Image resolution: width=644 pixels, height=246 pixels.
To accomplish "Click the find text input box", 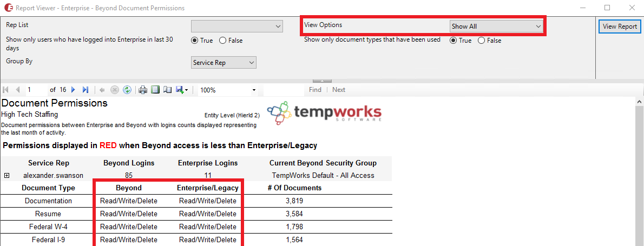I will (284, 90).
